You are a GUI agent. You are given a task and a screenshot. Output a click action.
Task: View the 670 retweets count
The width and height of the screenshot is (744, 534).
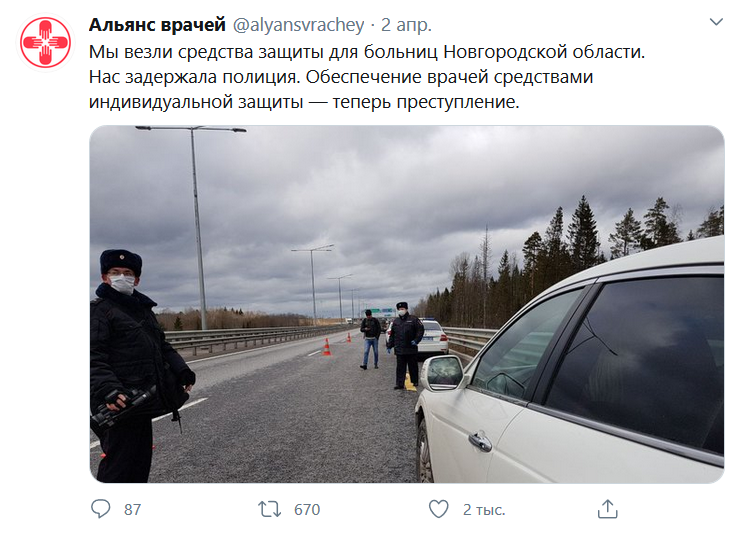307,509
